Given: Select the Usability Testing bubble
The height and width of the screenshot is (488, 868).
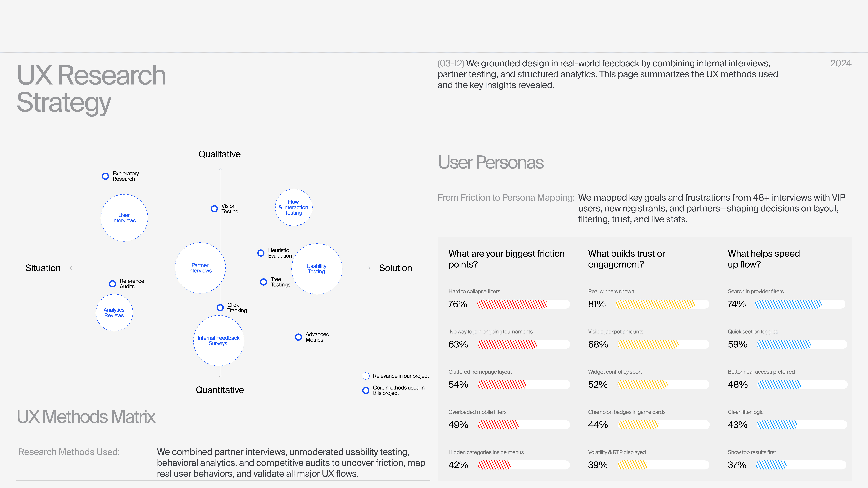Looking at the screenshot, I should click(x=317, y=269).
